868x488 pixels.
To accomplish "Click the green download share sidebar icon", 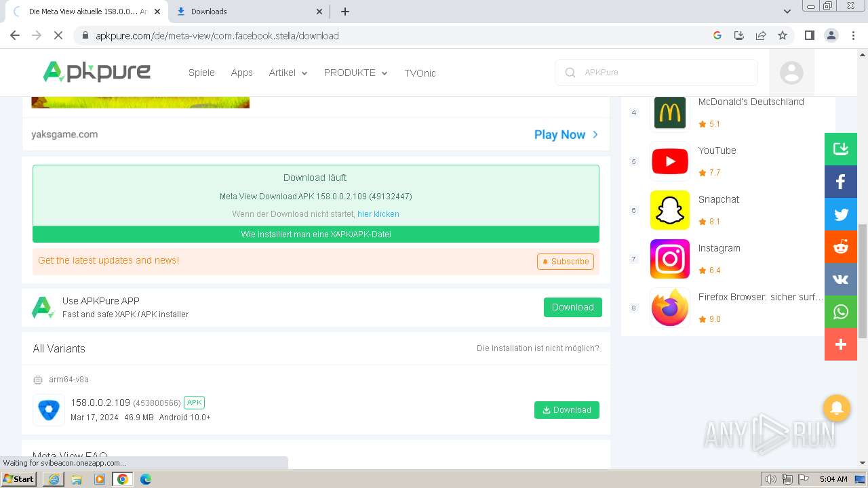I will (x=841, y=149).
